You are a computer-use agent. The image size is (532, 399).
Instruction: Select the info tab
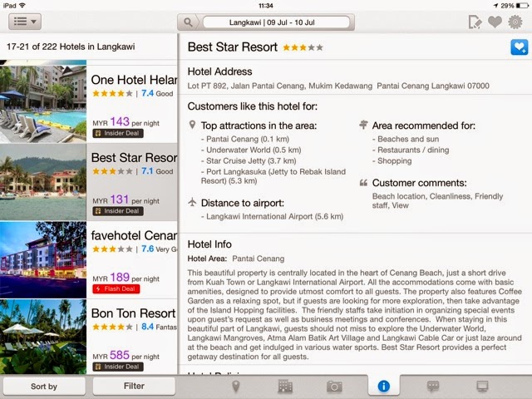(x=384, y=386)
